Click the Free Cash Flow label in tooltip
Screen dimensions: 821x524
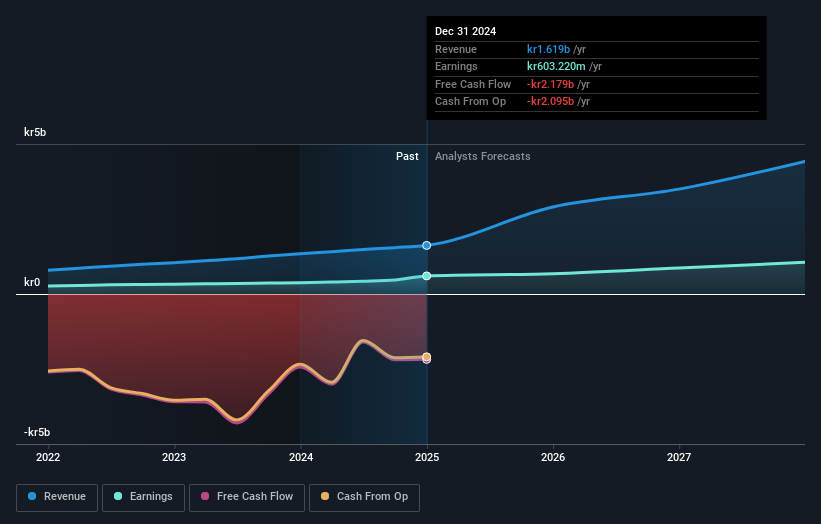point(473,84)
